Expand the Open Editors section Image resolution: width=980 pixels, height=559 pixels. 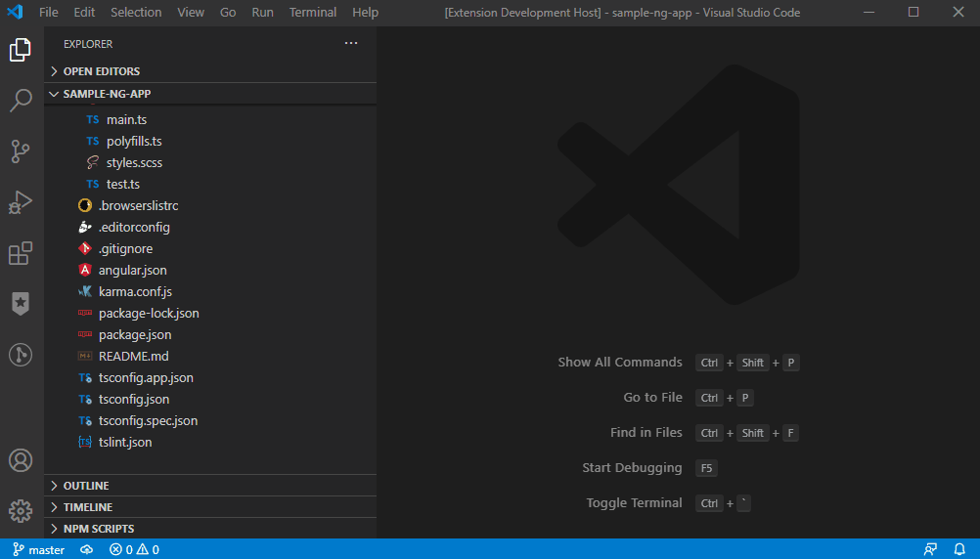click(x=210, y=71)
